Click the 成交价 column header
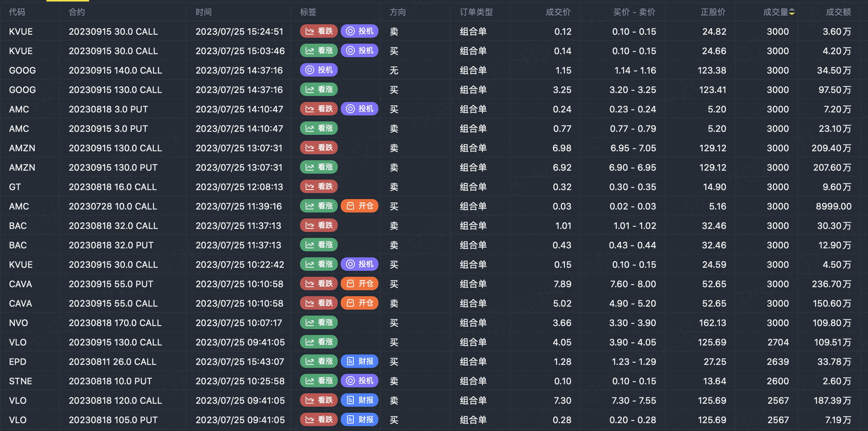Screen dimensions: 868x431 [x=558, y=12]
